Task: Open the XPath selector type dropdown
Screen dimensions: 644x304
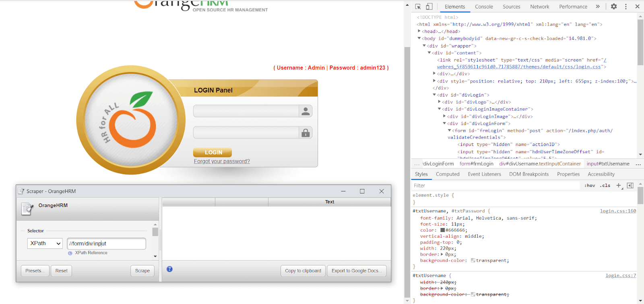Action: [x=45, y=243]
